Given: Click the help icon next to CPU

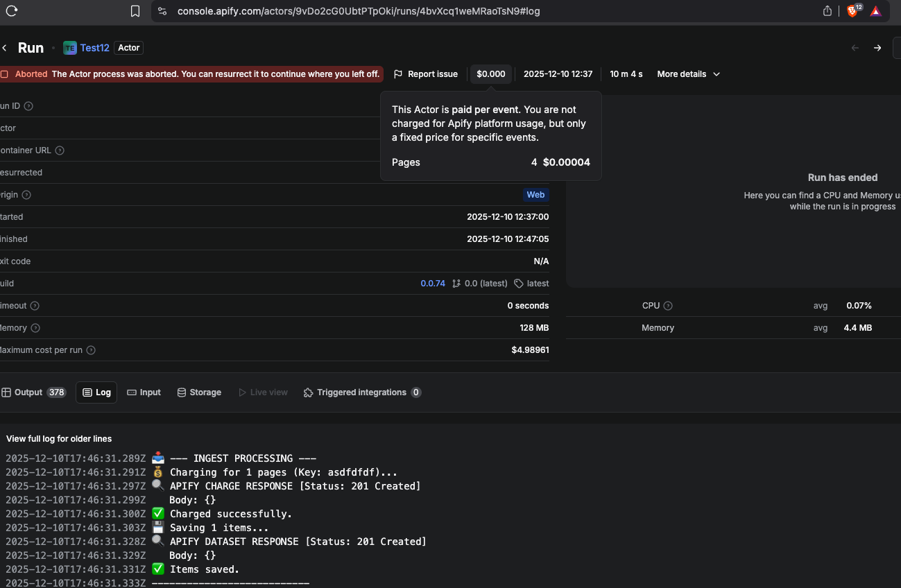Looking at the screenshot, I should pos(668,306).
